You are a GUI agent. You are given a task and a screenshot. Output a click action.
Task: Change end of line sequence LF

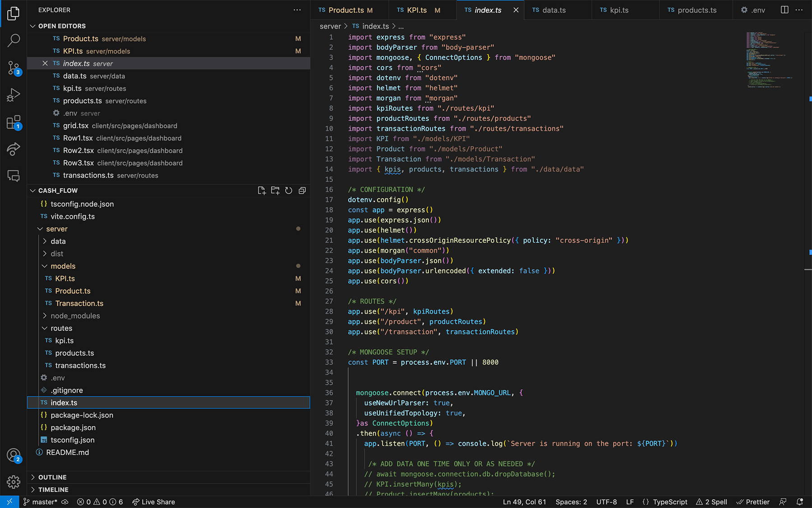click(630, 502)
